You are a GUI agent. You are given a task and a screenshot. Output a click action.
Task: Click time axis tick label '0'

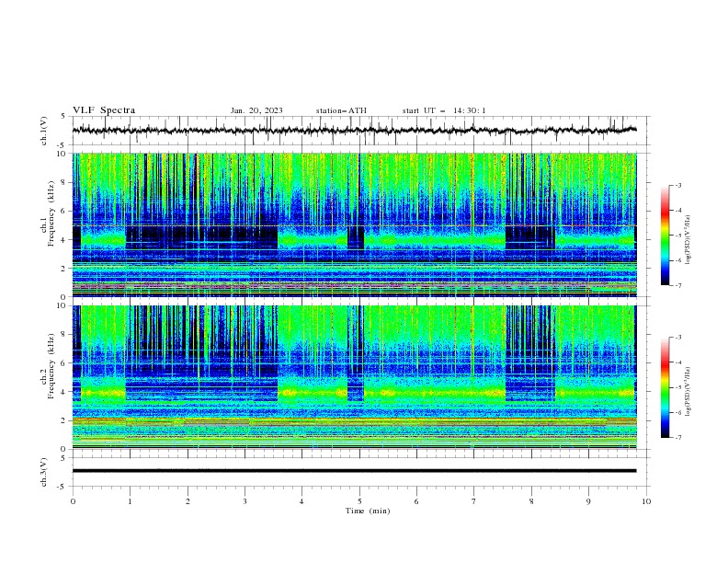coord(73,501)
